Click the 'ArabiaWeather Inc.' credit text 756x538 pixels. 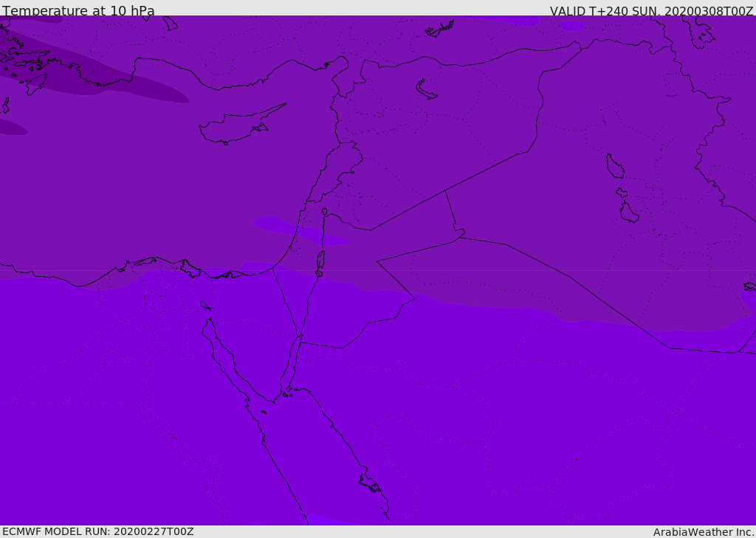tap(704, 532)
